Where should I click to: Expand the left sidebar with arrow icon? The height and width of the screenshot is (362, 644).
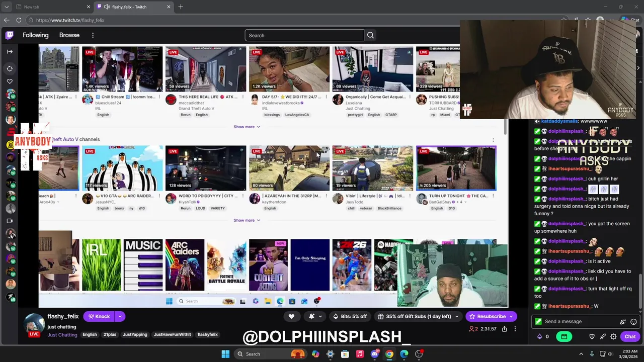point(10,51)
